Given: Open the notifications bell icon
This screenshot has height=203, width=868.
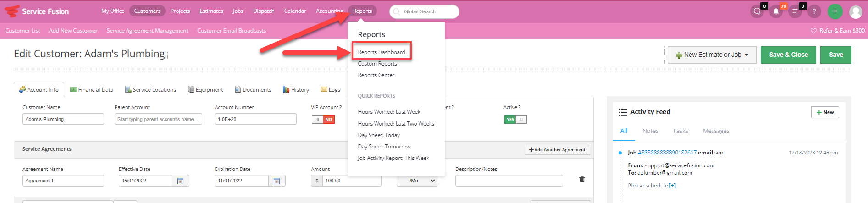Looking at the screenshot, I should click(x=776, y=11).
